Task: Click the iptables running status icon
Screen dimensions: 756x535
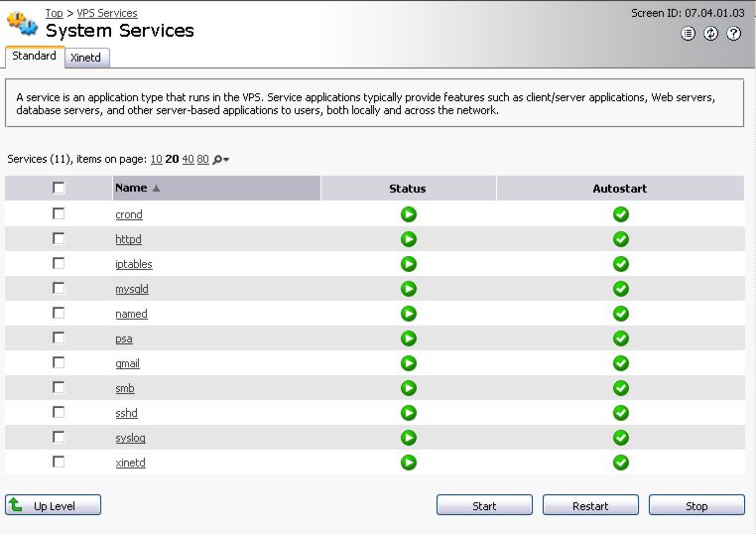Action: click(409, 264)
